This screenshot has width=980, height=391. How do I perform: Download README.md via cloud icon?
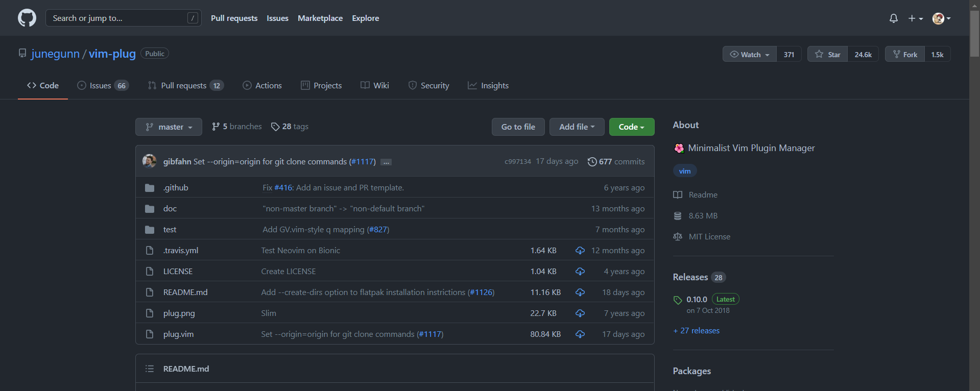pyautogui.click(x=580, y=292)
